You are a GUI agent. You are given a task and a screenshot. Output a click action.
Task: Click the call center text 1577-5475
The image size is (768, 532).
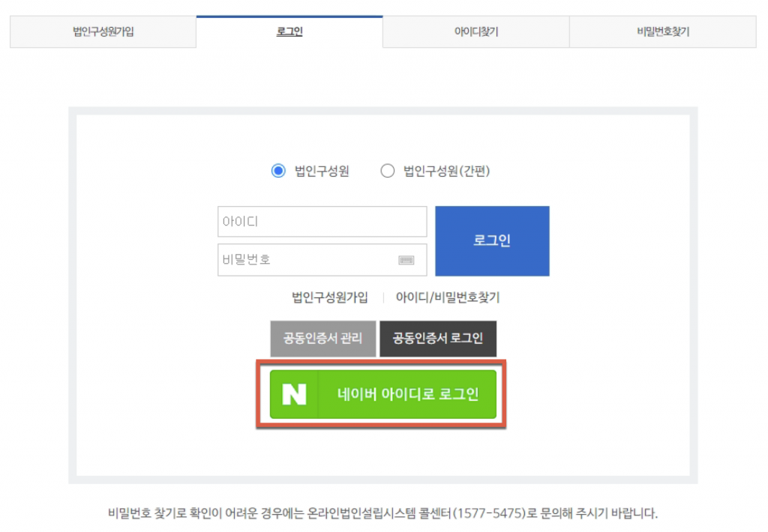(489, 513)
